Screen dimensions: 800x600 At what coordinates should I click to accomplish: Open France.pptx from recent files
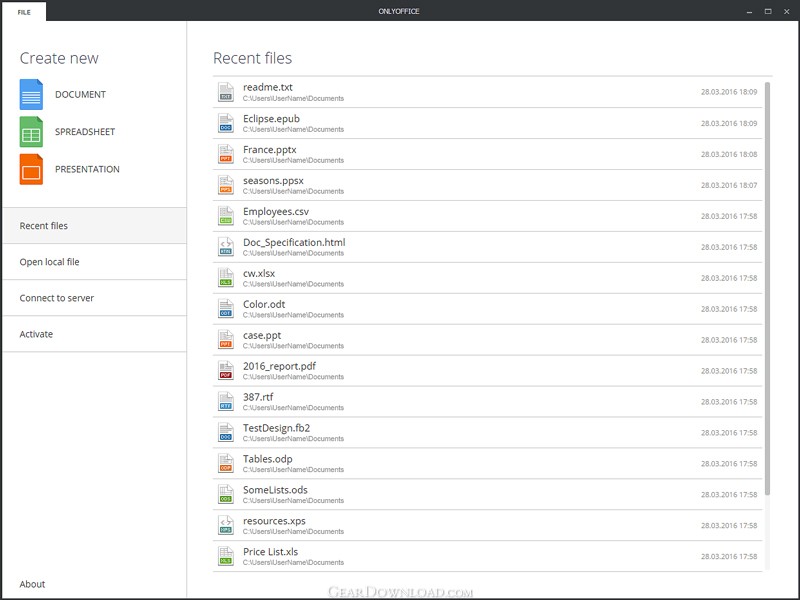(488, 154)
